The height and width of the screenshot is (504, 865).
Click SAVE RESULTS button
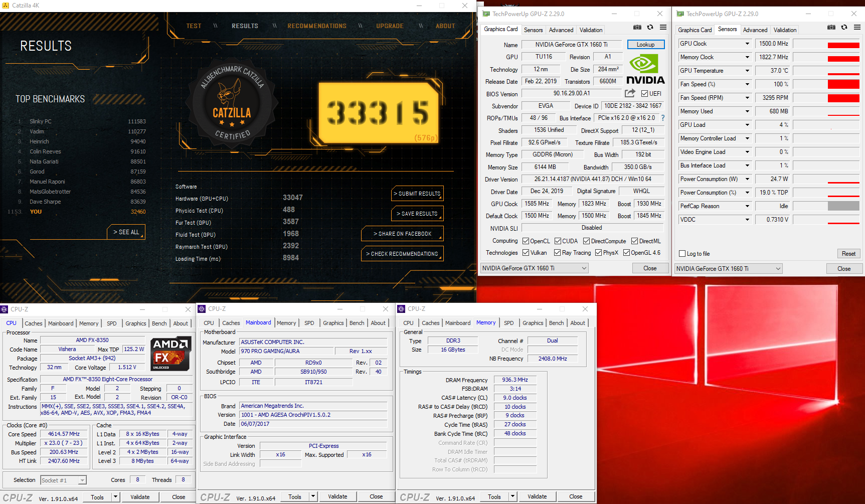(x=417, y=214)
